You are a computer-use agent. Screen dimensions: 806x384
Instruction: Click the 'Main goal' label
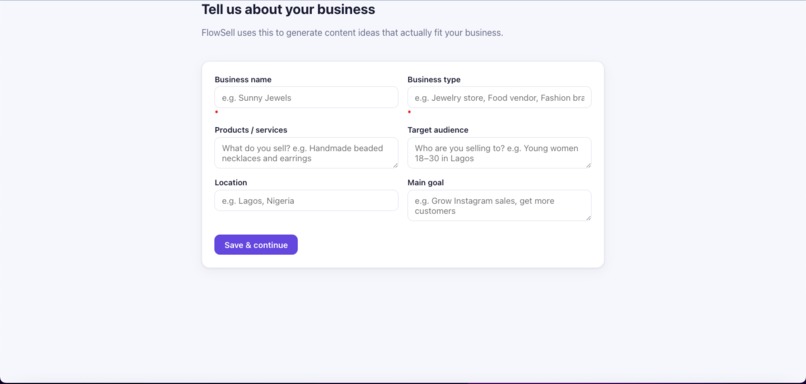click(x=426, y=182)
